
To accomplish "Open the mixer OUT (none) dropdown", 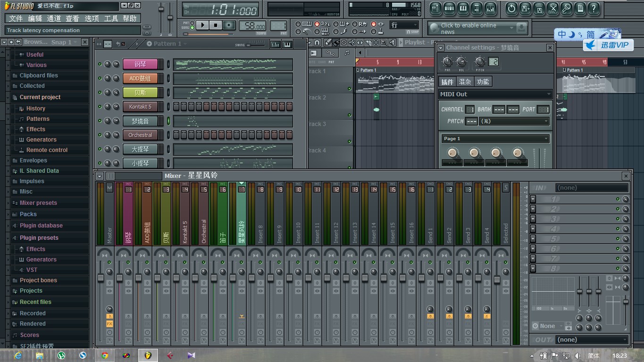I will pyautogui.click(x=592, y=340).
